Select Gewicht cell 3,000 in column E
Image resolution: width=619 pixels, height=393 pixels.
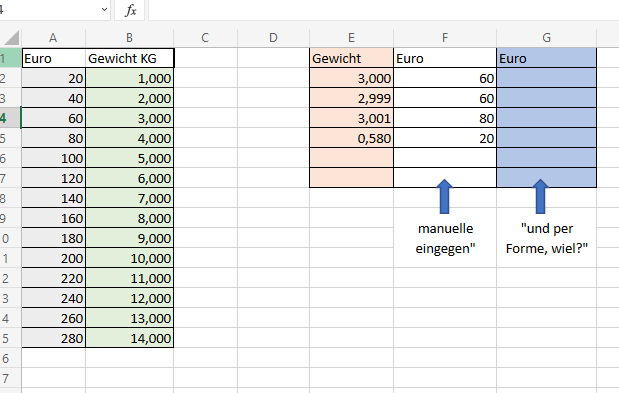(x=351, y=78)
